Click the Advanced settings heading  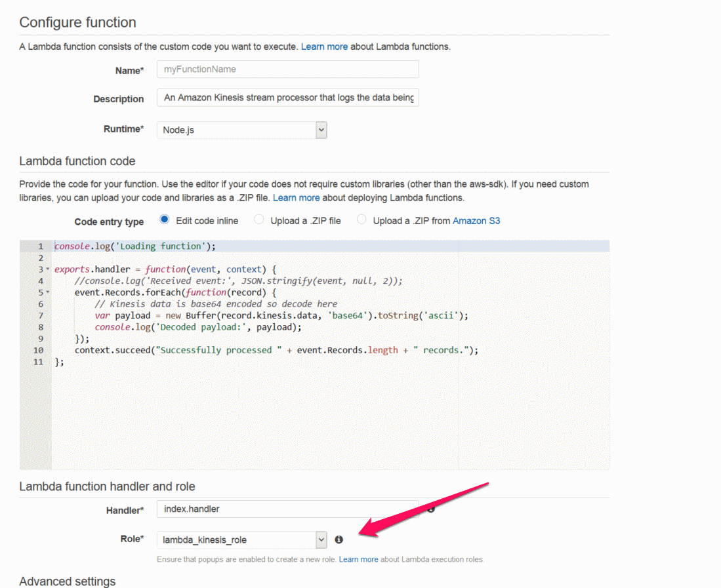coord(68,581)
